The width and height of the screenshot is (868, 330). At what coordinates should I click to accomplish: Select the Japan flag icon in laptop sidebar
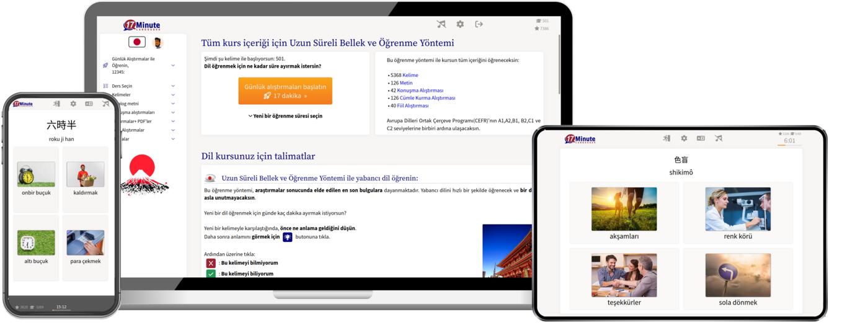pos(137,42)
